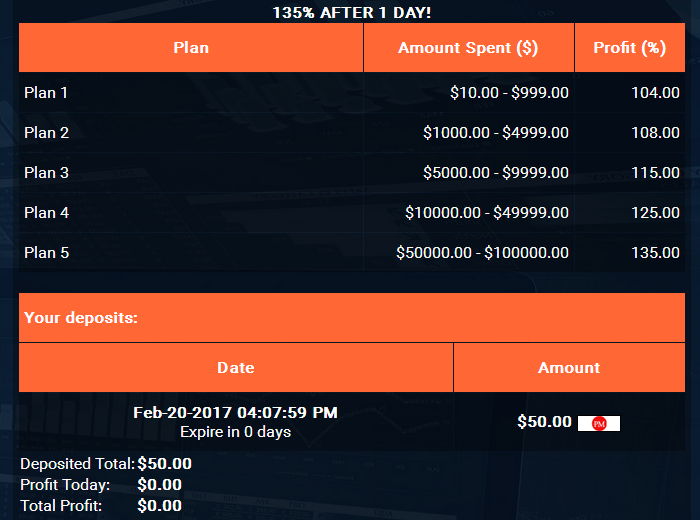The width and height of the screenshot is (700, 520).
Task: Click the Expire in 0 days text
Action: pos(235,432)
